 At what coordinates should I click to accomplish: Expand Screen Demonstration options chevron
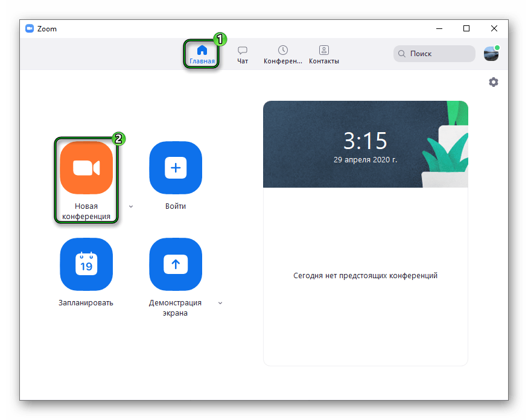click(220, 303)
